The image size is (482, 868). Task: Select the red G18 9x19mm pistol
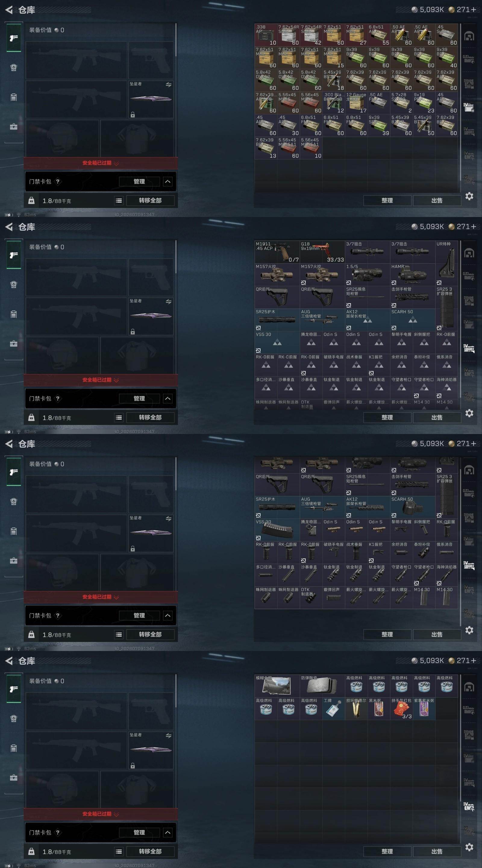[322, 252]
